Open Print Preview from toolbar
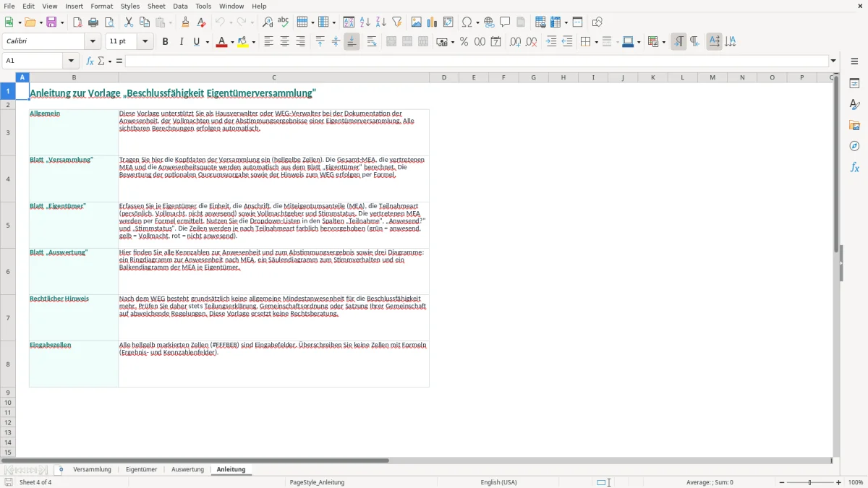This screenshot has width=868, height=488. click(109, 22)
